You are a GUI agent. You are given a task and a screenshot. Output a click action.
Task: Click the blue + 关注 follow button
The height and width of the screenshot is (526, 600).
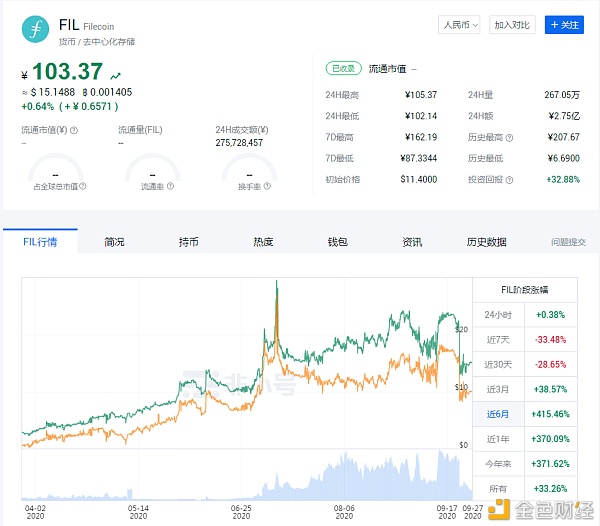(564, 25)
